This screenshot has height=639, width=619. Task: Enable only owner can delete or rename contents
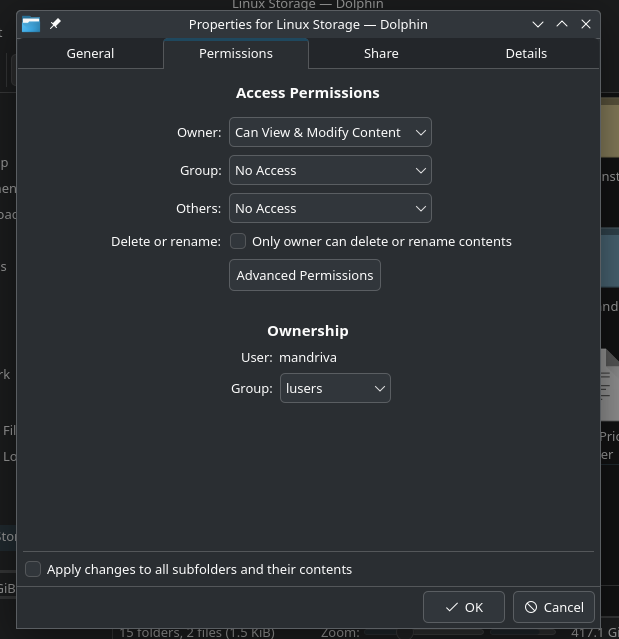click(238, 241)
